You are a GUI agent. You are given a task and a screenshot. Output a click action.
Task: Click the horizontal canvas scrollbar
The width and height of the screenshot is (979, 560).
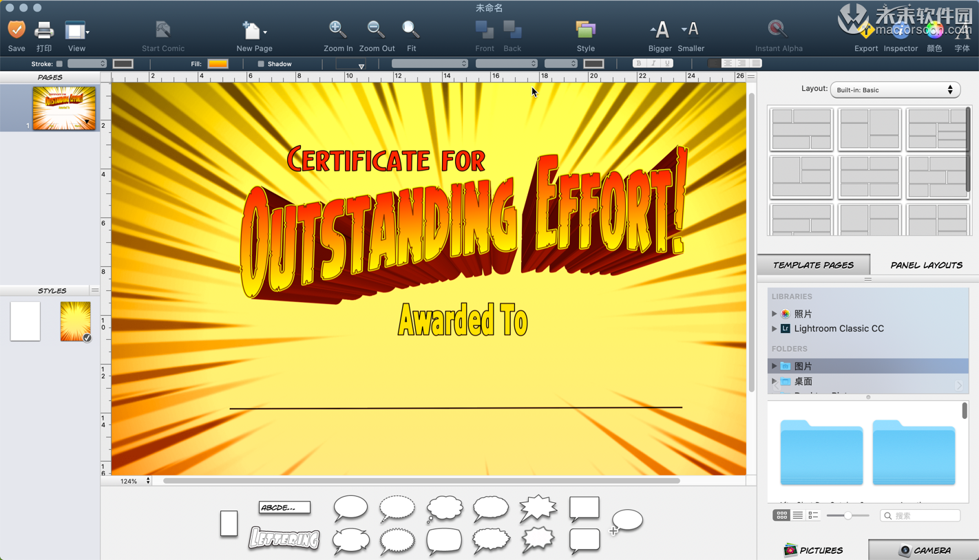(x=421, y=481)
